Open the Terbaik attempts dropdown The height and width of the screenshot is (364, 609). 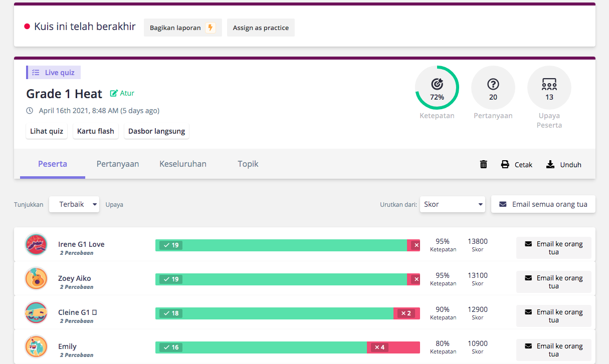(74, 204)
